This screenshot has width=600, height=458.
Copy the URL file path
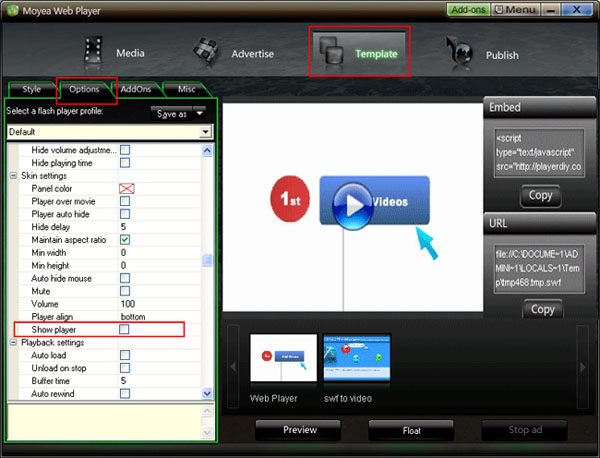543,309
